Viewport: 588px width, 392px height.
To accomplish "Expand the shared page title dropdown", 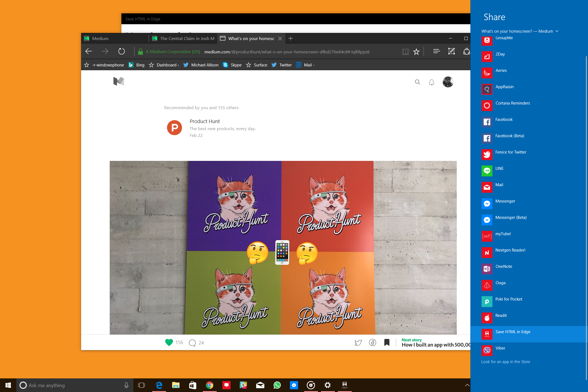I will coord(557,31).
